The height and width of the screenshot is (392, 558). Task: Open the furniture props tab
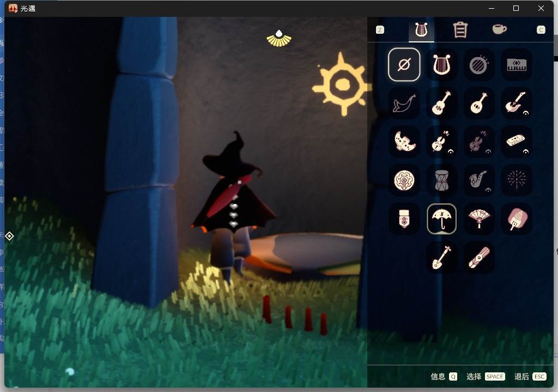click(x=460, y=30)
